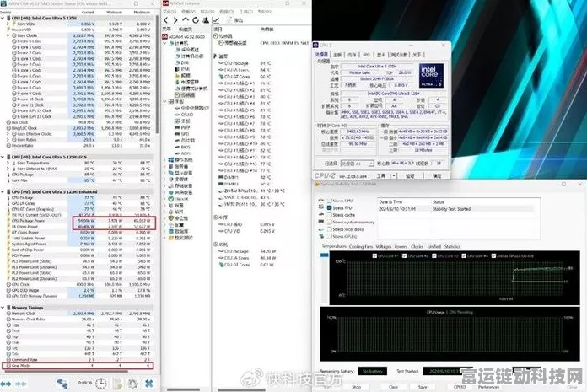Screen dimensions: 587x392
Task: Switch to the 主板 tab in CPU-Z
Action: click(337, 55)
